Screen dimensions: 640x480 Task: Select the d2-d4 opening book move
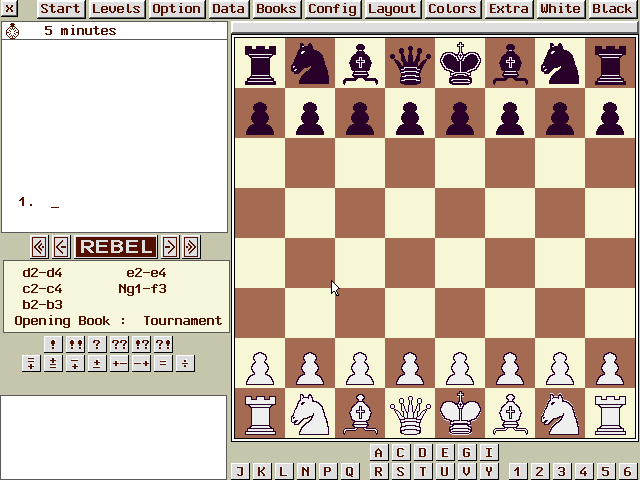42,273
